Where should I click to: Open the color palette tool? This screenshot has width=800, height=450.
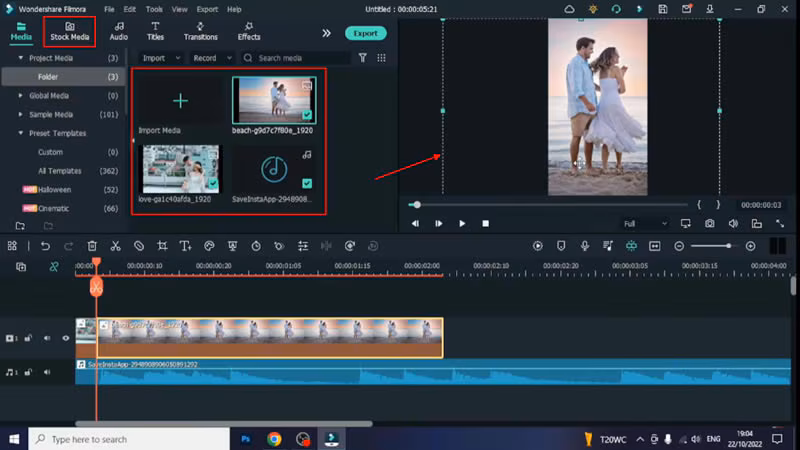coord(209,246)
